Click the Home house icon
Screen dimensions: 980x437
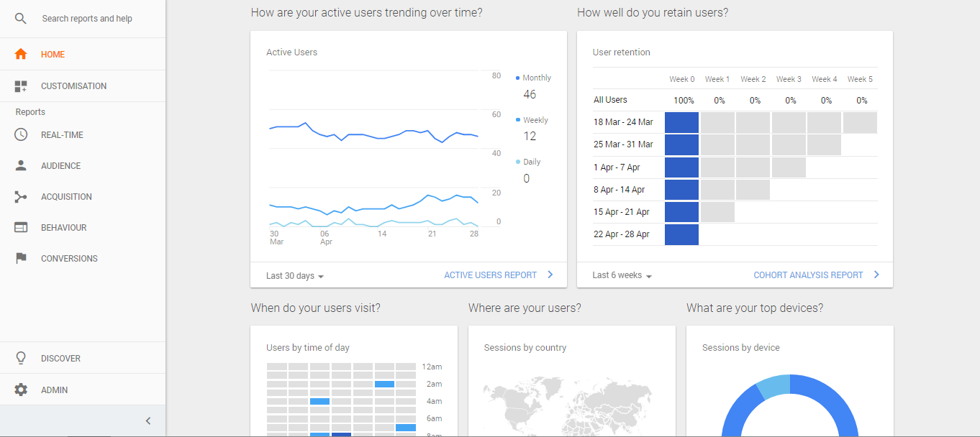21,54
